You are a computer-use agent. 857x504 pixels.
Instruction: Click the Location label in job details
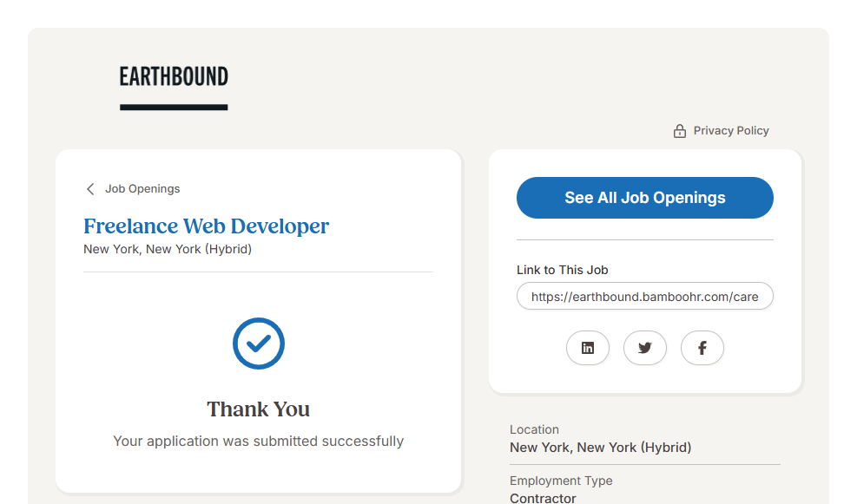[x=534, y=429]
